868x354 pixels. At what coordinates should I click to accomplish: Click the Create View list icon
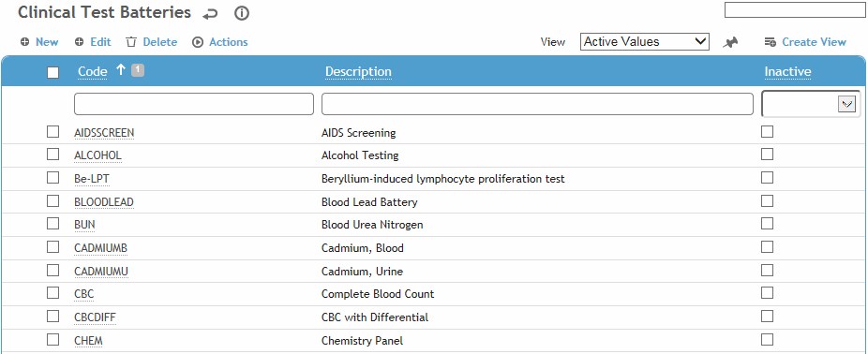770,42
